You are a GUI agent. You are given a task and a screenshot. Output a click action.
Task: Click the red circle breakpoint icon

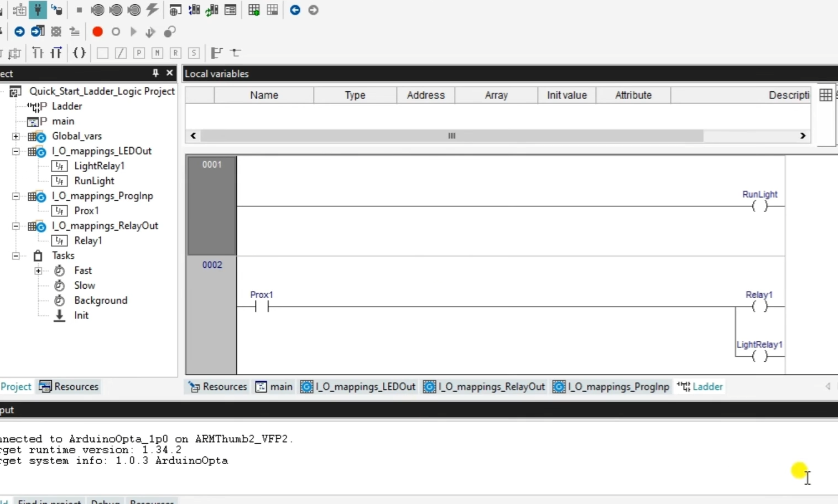(x=97, y=32)
